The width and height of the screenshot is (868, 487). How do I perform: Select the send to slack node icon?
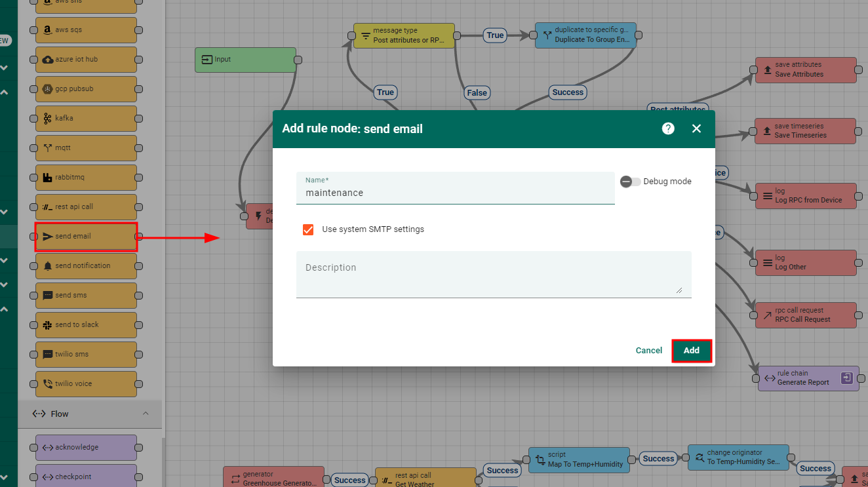click(47, 325)
